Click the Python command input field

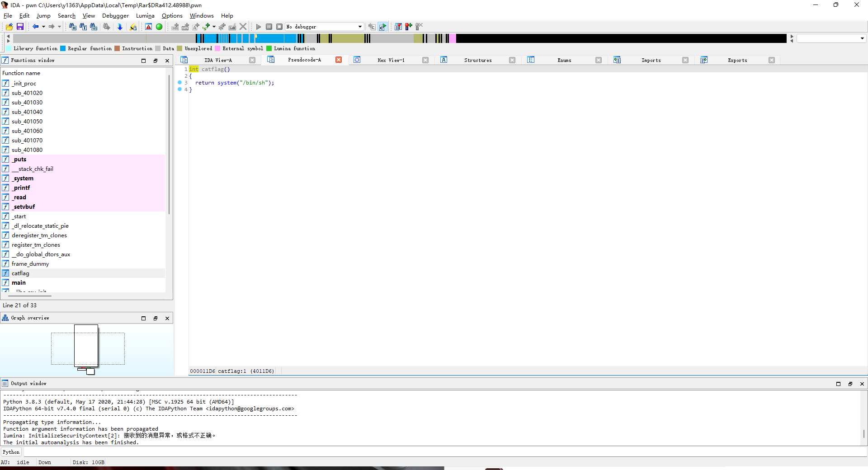[x=445, y=452]
